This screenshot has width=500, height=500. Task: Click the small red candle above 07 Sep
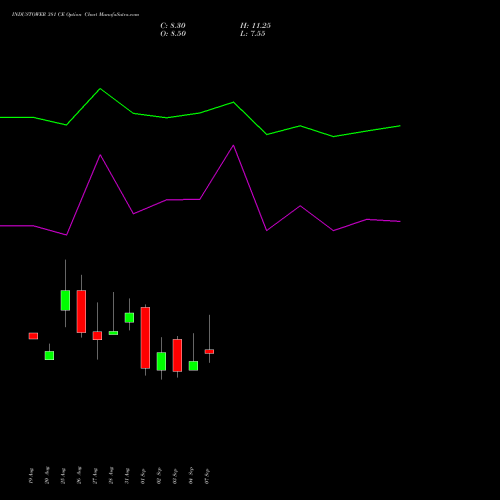tap(209, 351)
